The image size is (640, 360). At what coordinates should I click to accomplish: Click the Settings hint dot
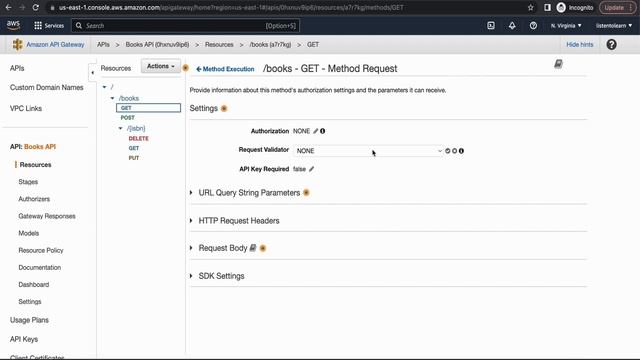point(224,109)
